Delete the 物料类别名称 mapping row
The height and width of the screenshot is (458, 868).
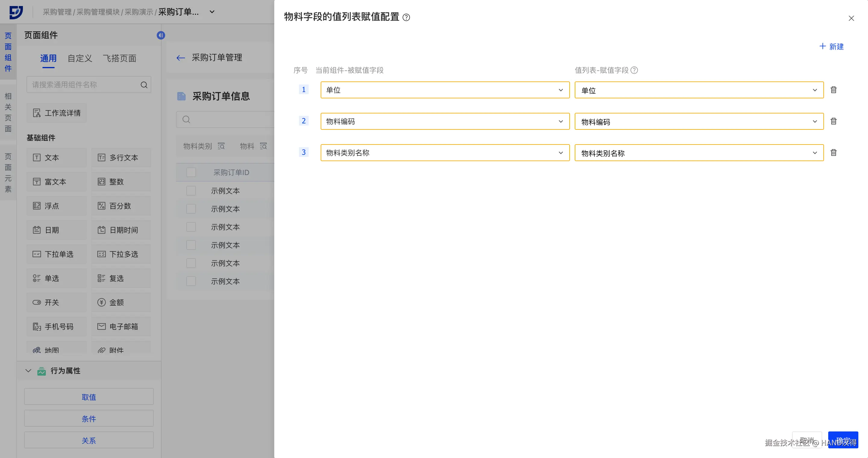pyautogui.click(x=833, y=152)
